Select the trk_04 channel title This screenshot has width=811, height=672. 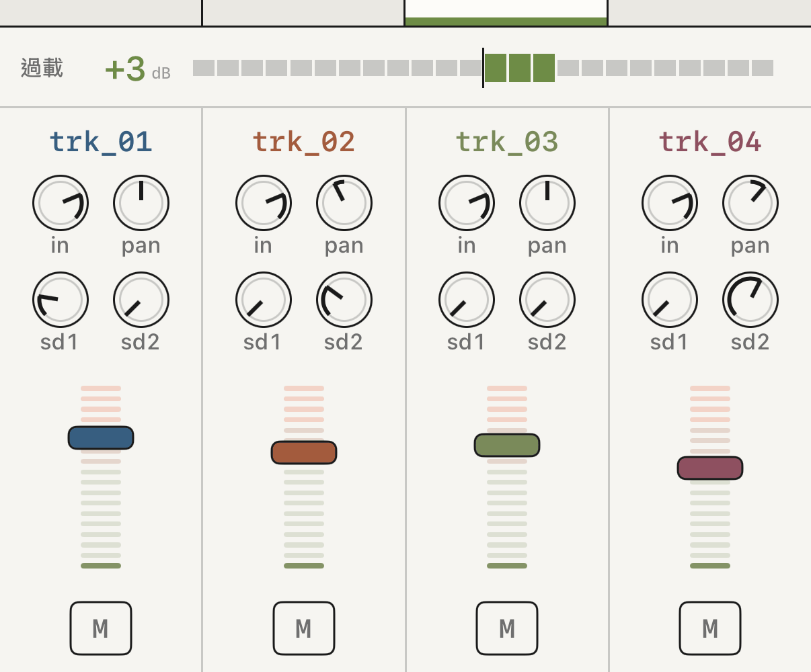click(x=710, y=142)
